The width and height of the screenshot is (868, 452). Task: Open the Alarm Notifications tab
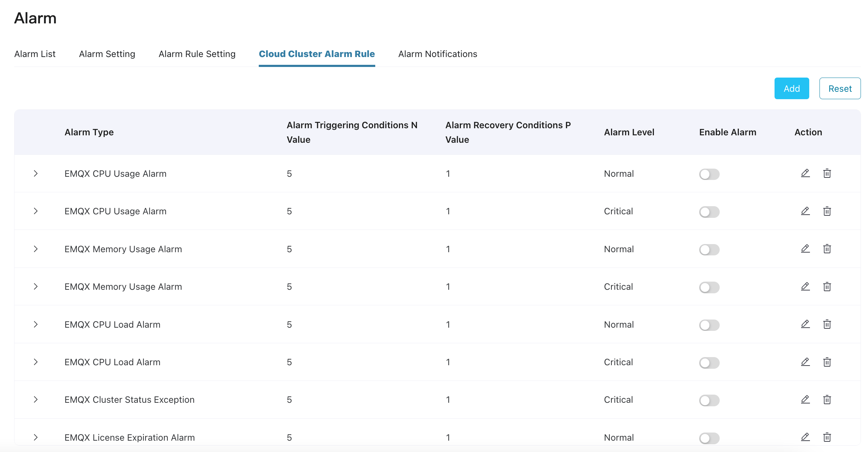pyautogui.click(x=438, y=54)
